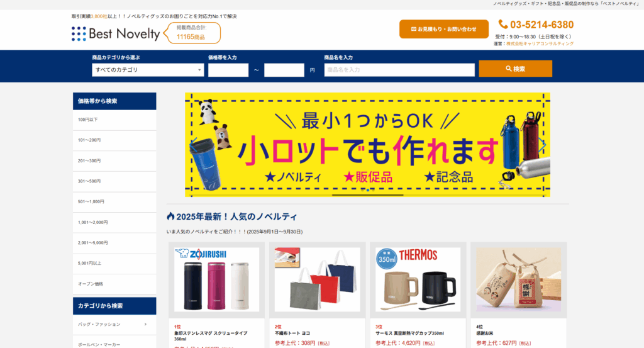Open the すべてのカテゴリ category dropdown
Image resolution: width=644 pixels, height=348 pixels.
tap(148, 70)
